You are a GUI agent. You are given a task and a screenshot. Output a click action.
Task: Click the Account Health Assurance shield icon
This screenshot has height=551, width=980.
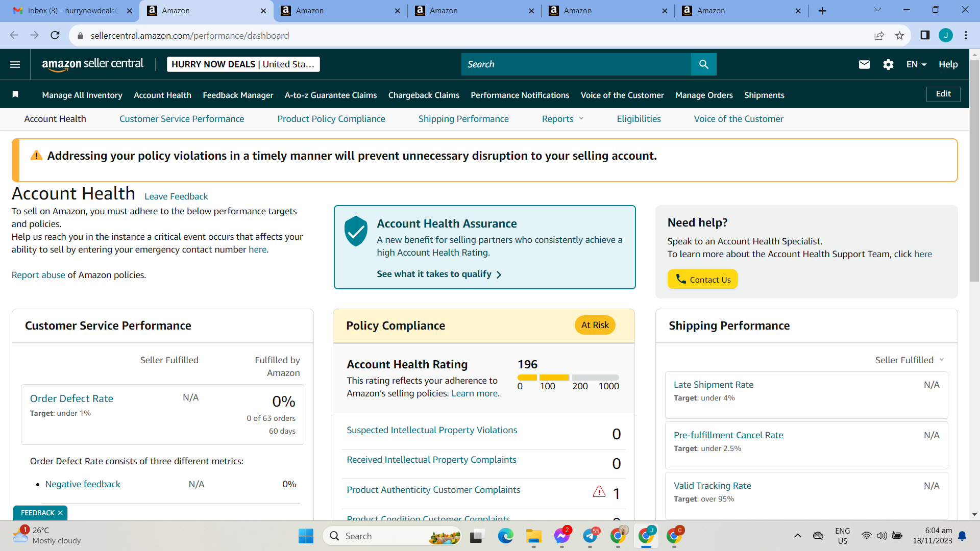[x=356, y=231]
